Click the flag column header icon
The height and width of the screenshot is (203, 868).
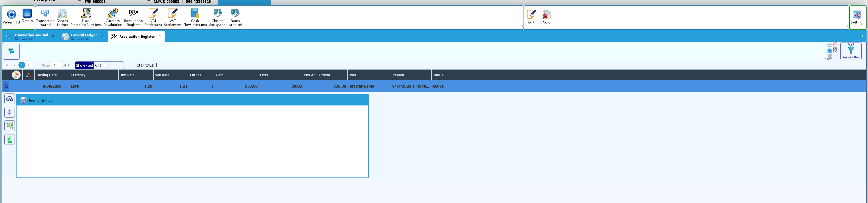(x=16, y=75)
